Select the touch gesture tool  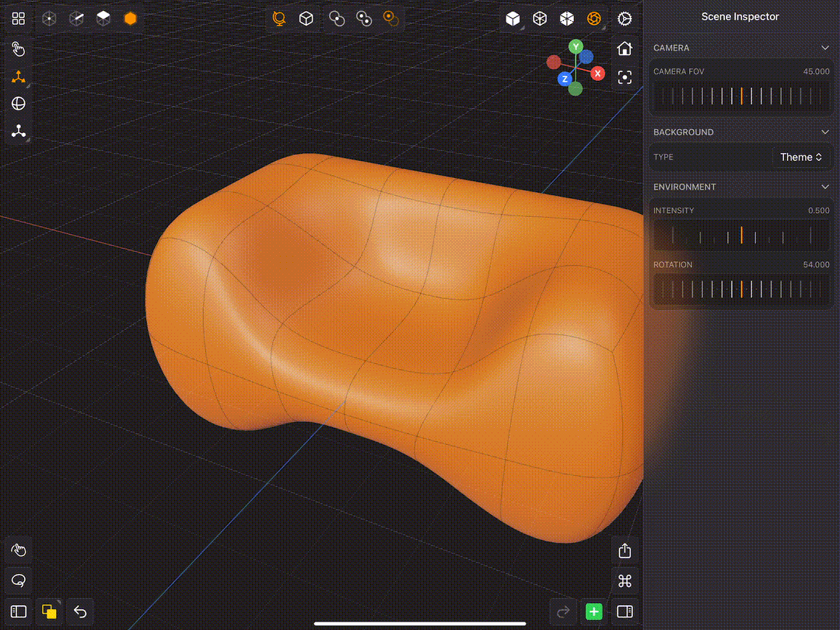click(18, 49)
